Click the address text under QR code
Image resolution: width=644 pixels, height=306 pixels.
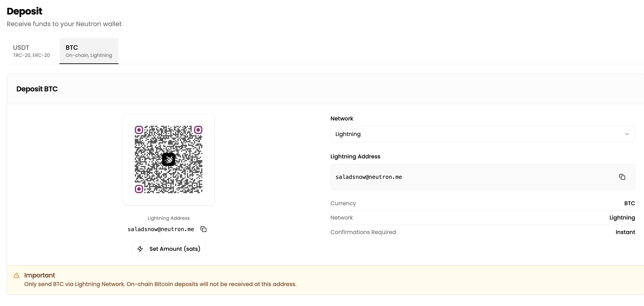point(161,229)
